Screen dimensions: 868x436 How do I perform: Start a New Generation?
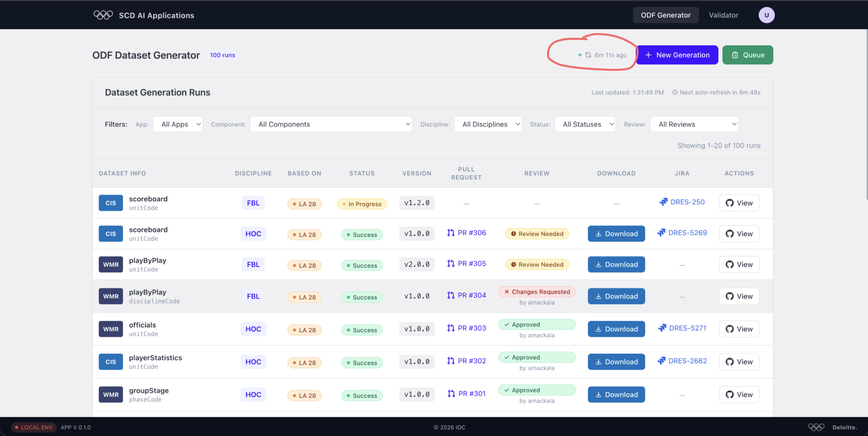(677, 55)
